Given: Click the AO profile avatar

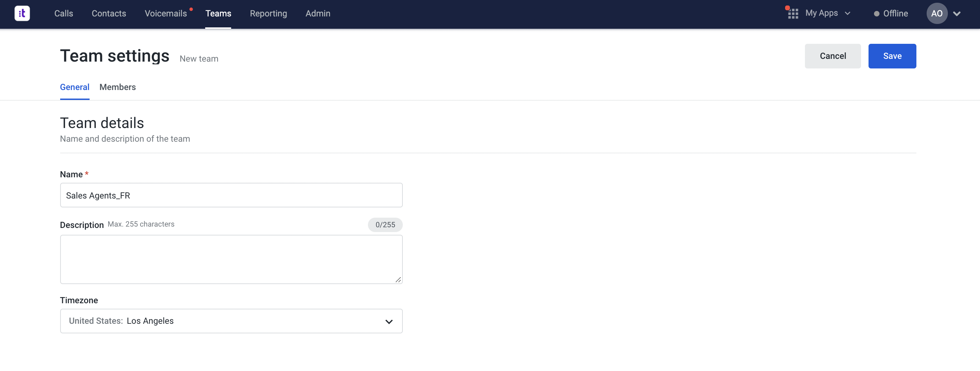Looking at the screenshot, I should 937,13.
